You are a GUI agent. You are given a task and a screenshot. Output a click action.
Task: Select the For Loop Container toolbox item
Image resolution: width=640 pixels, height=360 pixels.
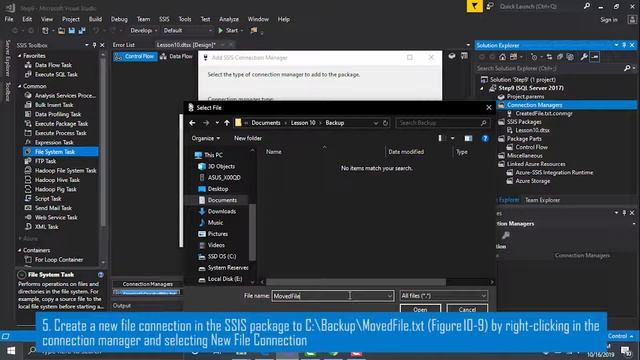point(59,260)
